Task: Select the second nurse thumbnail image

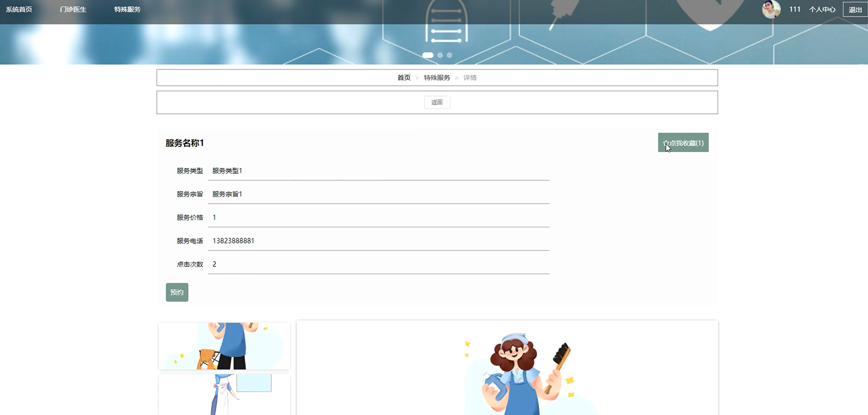Action: pos(224,394)
